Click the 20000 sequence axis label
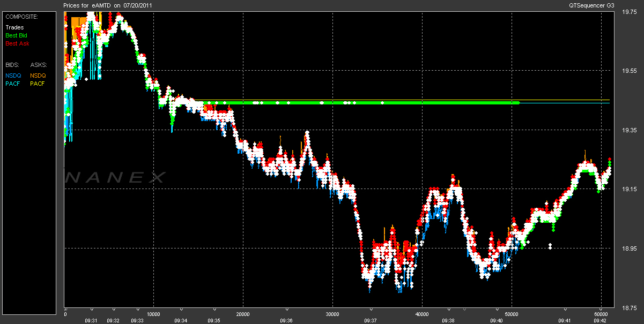The width and height of the screenshot is (644, 324). tap(243, 314)
